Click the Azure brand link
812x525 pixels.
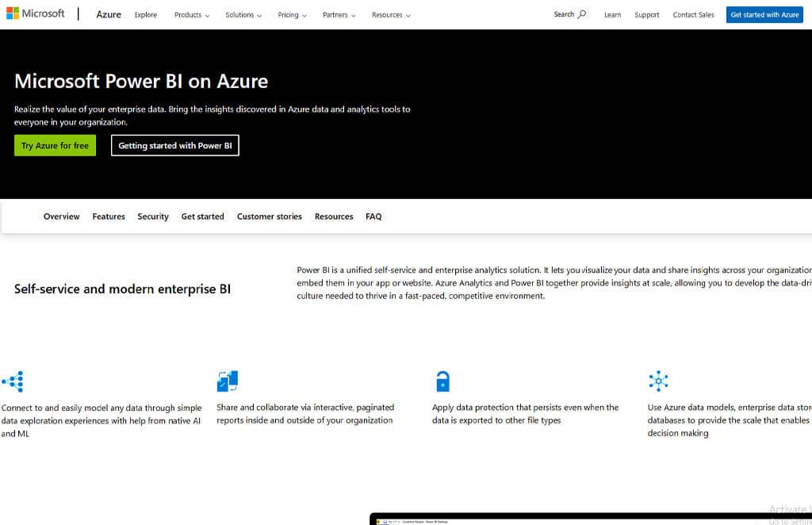(x=109, y=14)
